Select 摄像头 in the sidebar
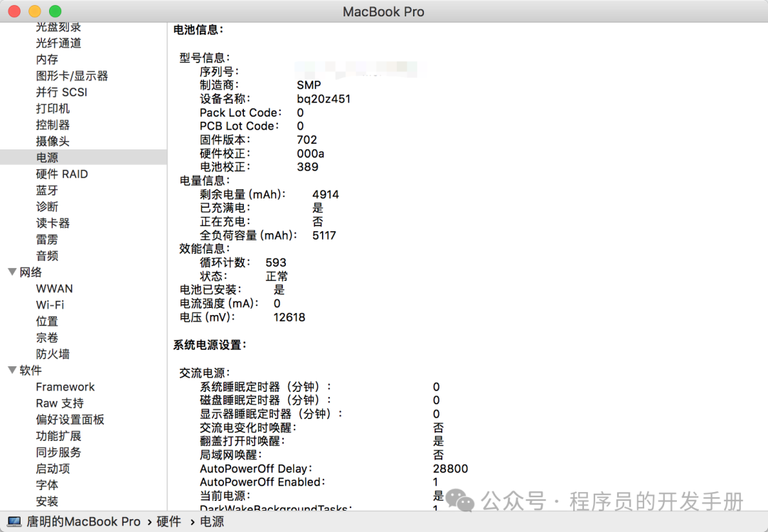 click(x=53, y=141)
